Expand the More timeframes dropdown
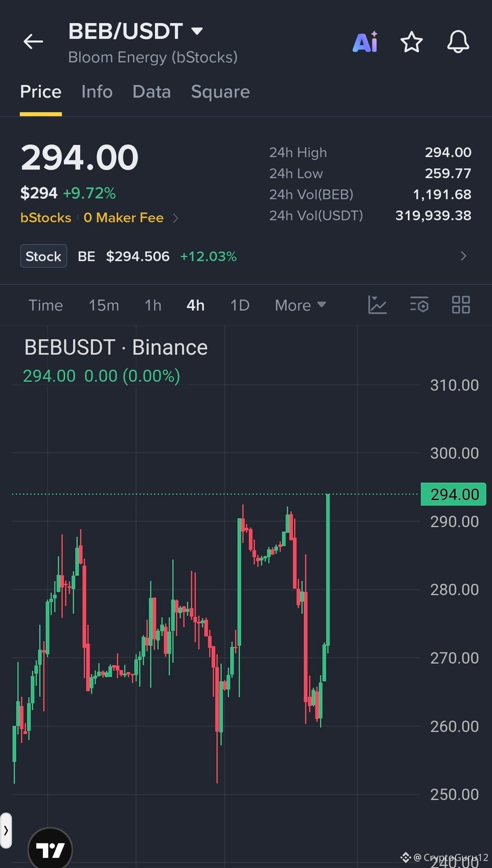 coord(300,305)
